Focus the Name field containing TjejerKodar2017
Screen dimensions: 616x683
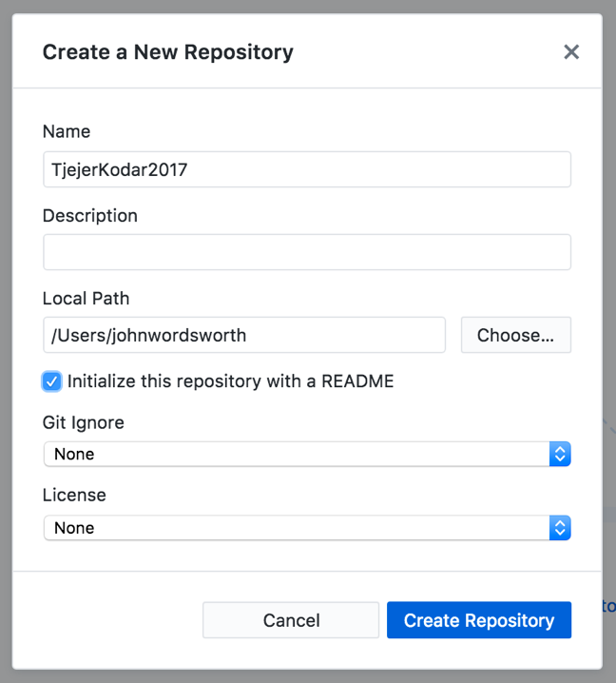[306, 169]
